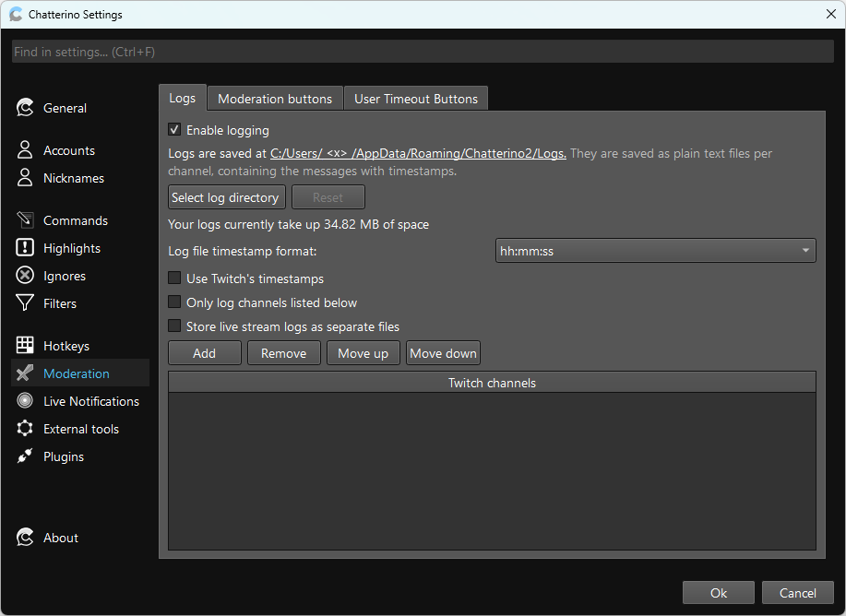846x616 pixels.
Task: Confirm settings with the Ok button
Action: (x=718, y=593)
